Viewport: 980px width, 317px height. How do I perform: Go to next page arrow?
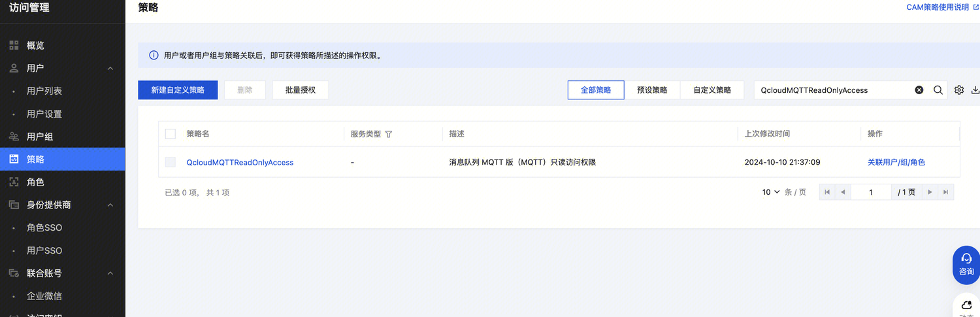click(930, 192)
